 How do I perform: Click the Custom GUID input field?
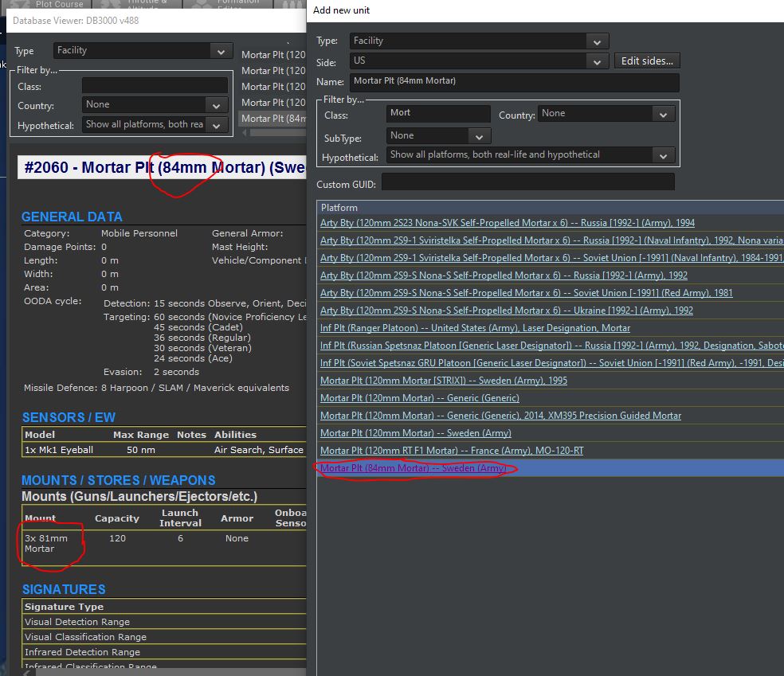point(528,182)
